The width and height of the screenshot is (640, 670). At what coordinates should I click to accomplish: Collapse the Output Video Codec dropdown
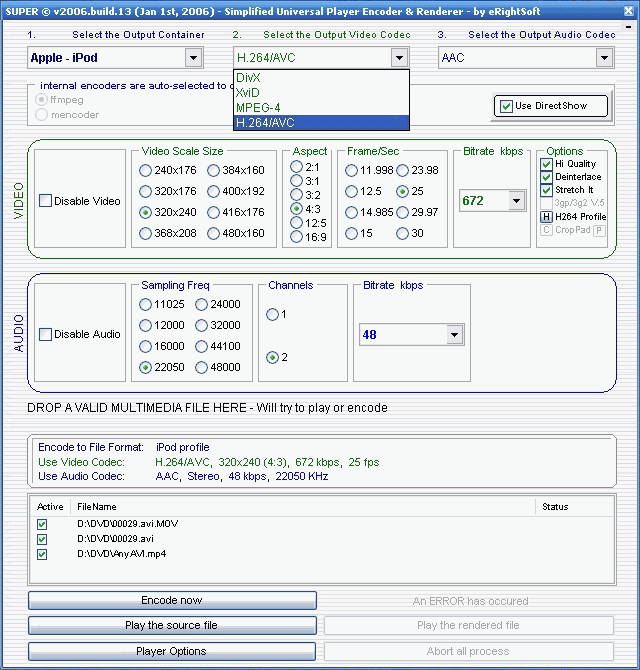tap(399, 58)
